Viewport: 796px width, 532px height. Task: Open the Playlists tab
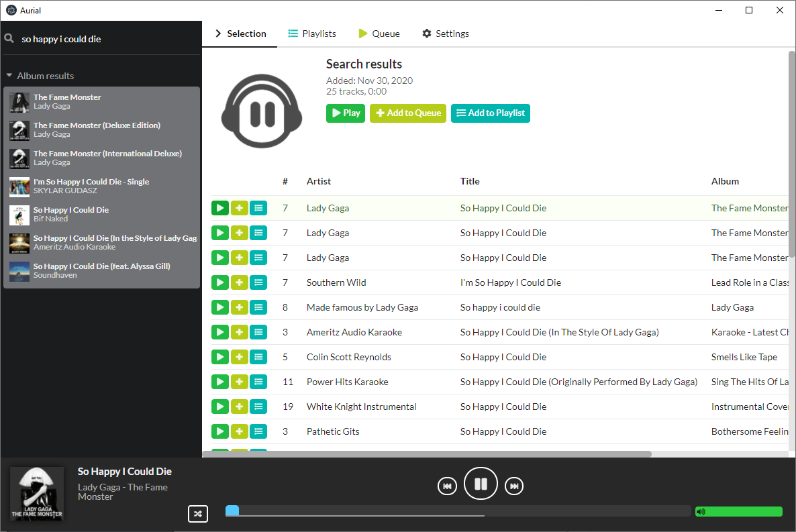pyautogui.click(x=312, y=34)
